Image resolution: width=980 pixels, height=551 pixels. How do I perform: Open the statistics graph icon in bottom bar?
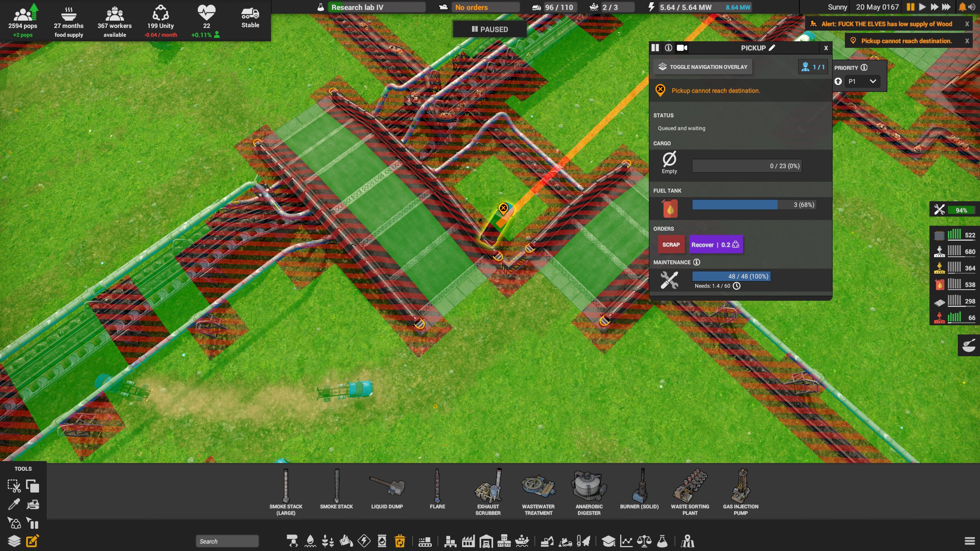point(627,541)
